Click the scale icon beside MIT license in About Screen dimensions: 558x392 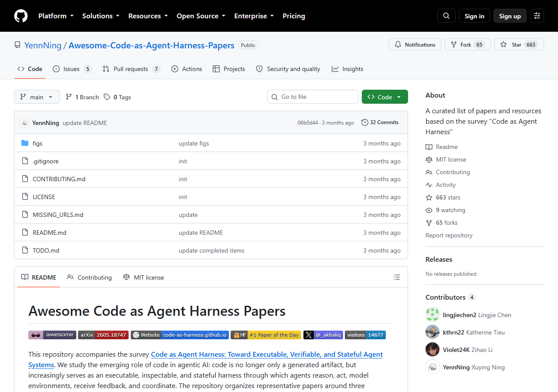coord(429,159)
